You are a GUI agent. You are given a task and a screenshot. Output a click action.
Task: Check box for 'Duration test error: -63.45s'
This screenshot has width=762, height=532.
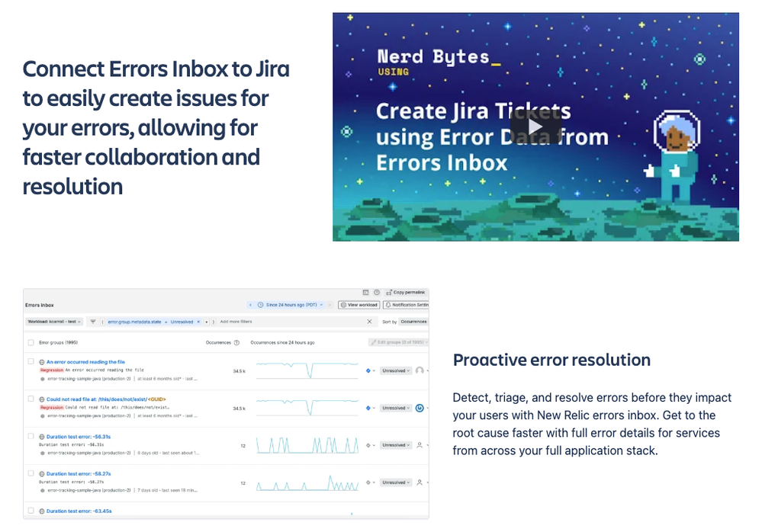click(x=31, y=511)
